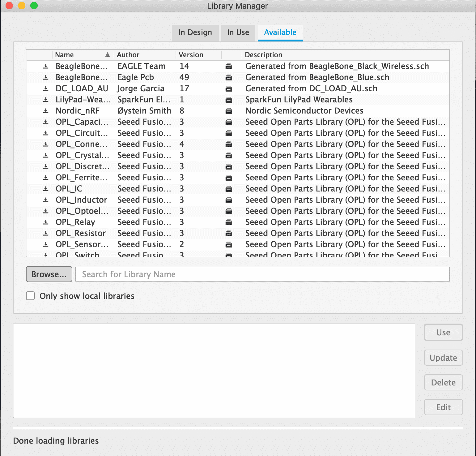Image resolution: width=476 pixels, height=456 pixels.
Task: Click the description "Generated from DC_LOAD_AU.sch"
Action: (311, 88)
